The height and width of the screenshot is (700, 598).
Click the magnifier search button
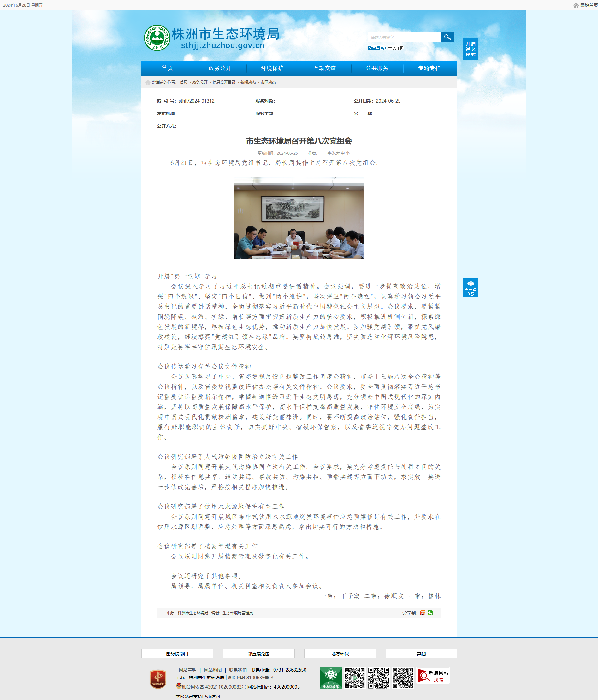(447, 37)
